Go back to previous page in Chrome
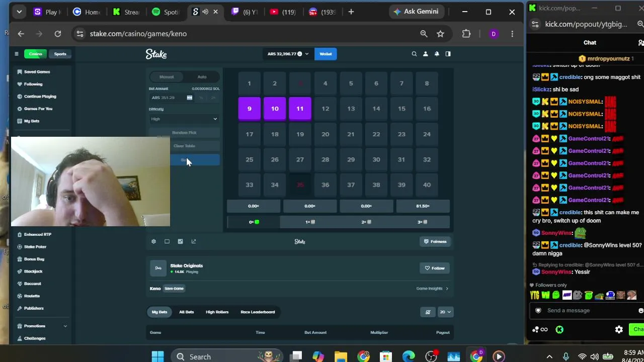Image resolution: width=644 pixels, height=362 pixels. click(x=21, y=34)
